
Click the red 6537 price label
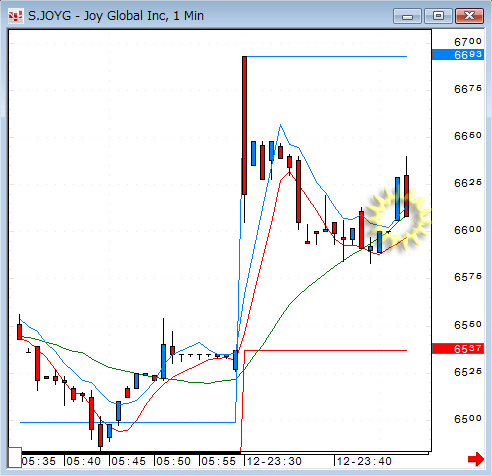(458, 349)
